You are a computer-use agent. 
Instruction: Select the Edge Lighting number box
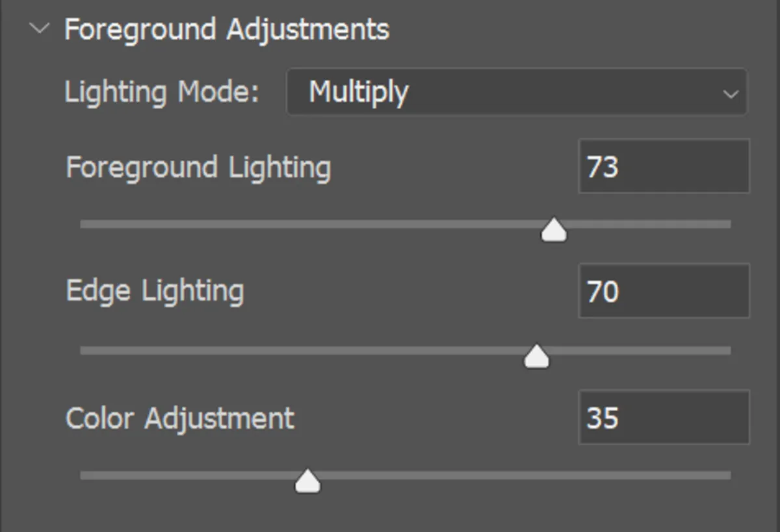[663, 291]
